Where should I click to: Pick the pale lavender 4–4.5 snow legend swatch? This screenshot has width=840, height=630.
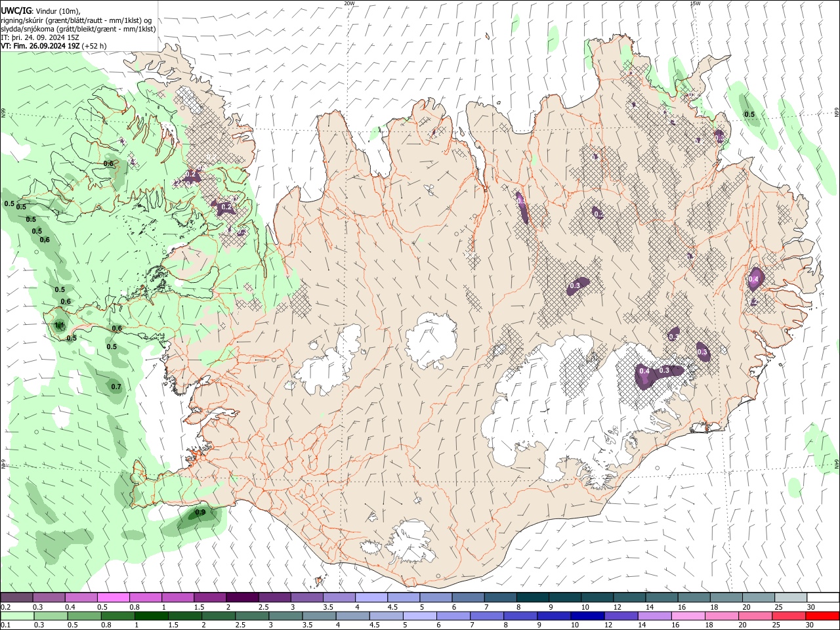coord(371,597)
